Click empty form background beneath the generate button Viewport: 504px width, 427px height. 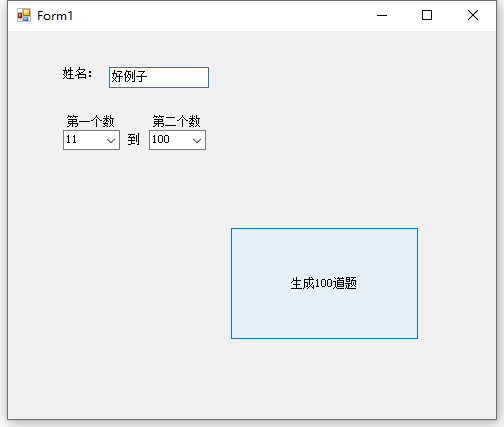coord(324,378)
